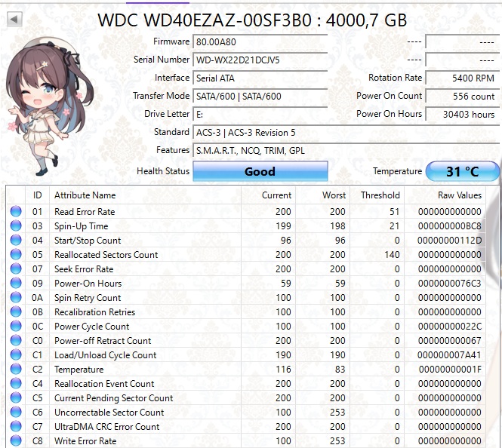The image size is (502, 448).
Task: Click the status orb for UltraDMA CRC Error Count
Action: pyautogui.click(x=16, y=426)
